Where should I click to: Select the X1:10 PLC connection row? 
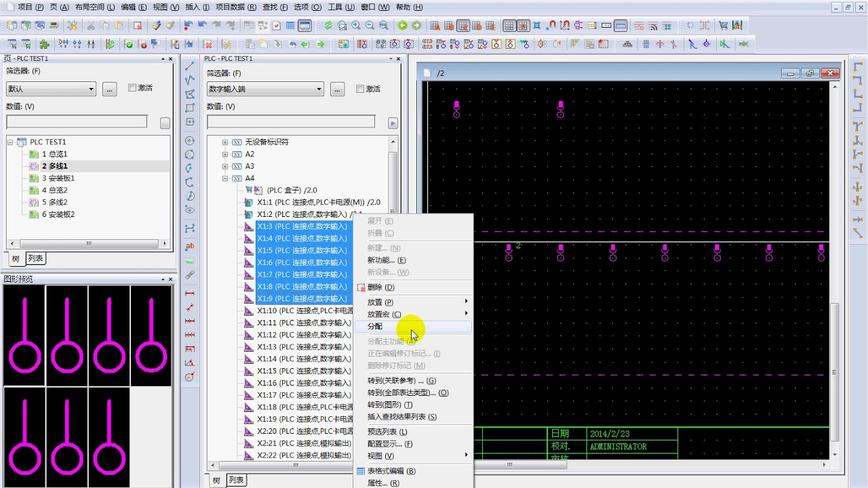click(x=304, y=311)
